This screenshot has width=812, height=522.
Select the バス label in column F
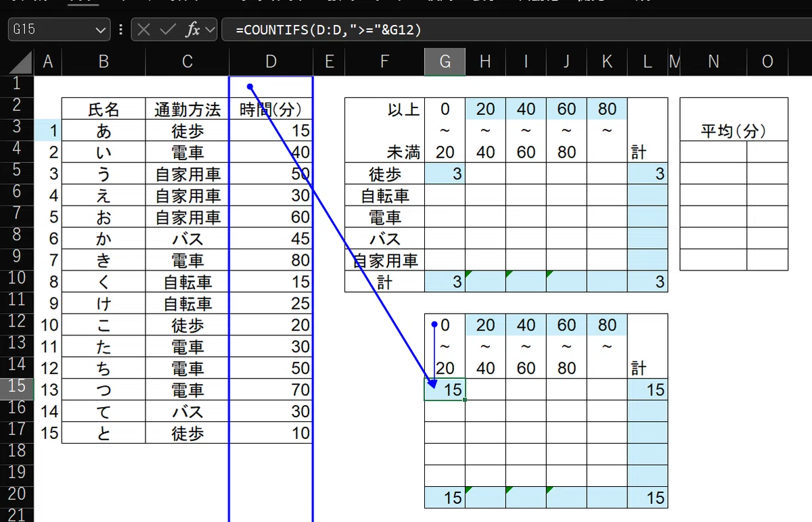[x=384, y=239]
